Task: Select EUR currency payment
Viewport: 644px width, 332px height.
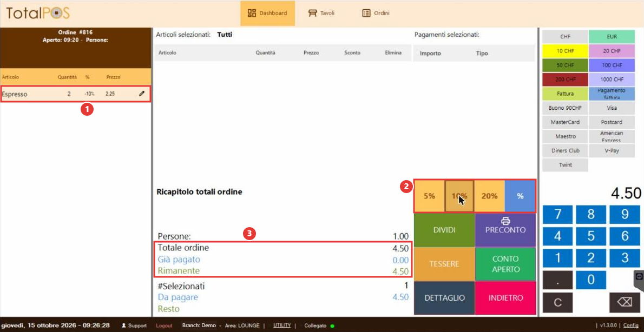Action: [x=612, y=37]
